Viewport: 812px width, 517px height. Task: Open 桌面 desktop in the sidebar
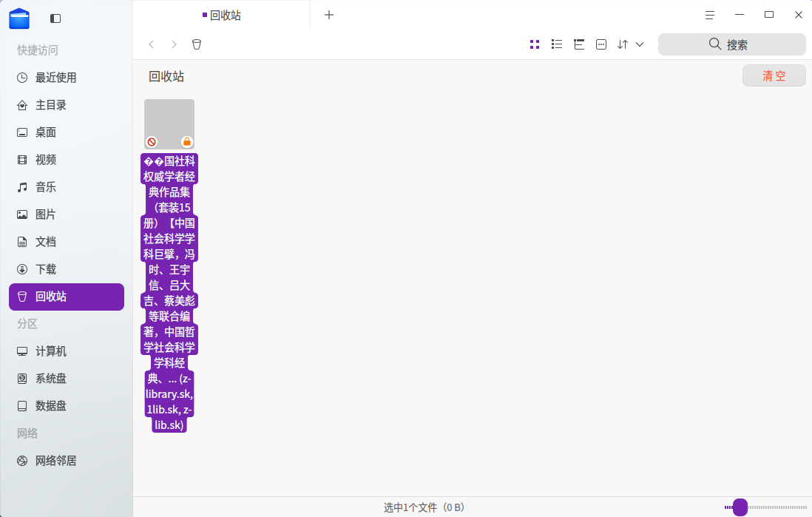pos(67,132)
